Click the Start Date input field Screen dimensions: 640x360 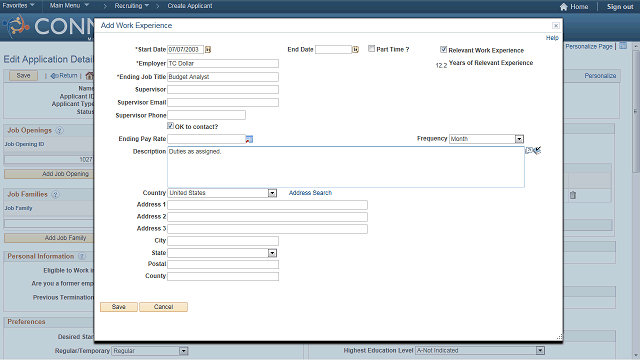(185, 49)
